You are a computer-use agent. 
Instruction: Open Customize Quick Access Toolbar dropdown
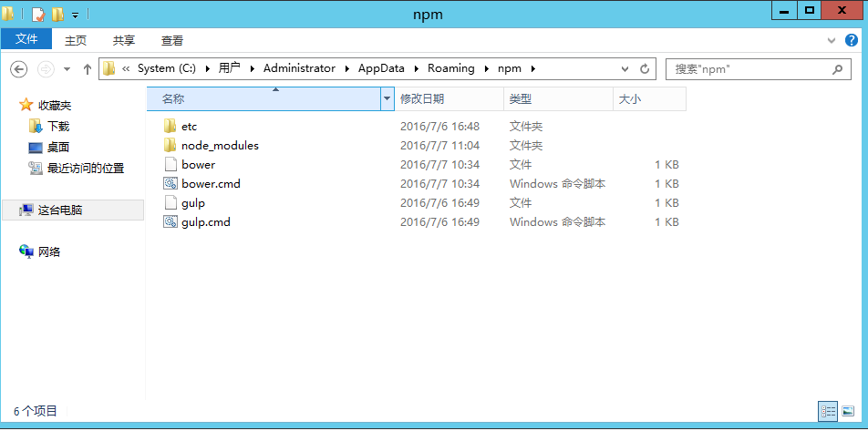[75, 15]
